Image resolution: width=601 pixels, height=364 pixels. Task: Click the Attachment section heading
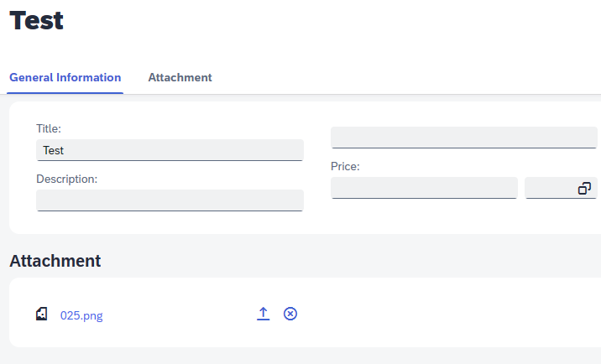pos(55,261)
